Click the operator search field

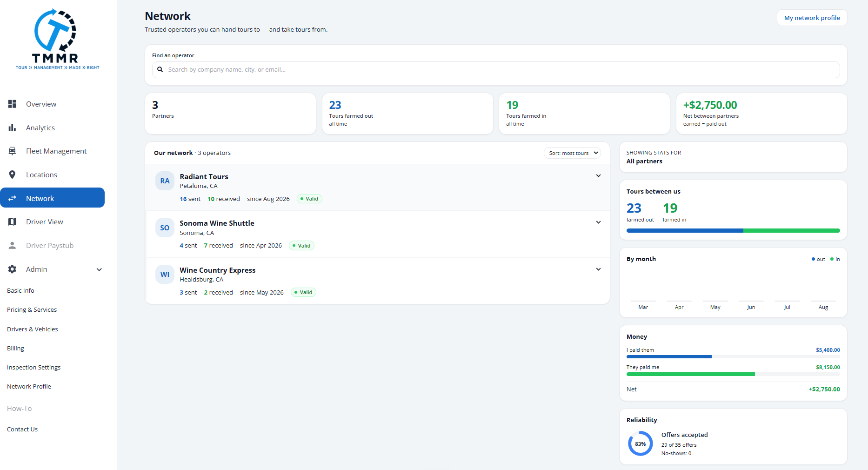point(496,70)
